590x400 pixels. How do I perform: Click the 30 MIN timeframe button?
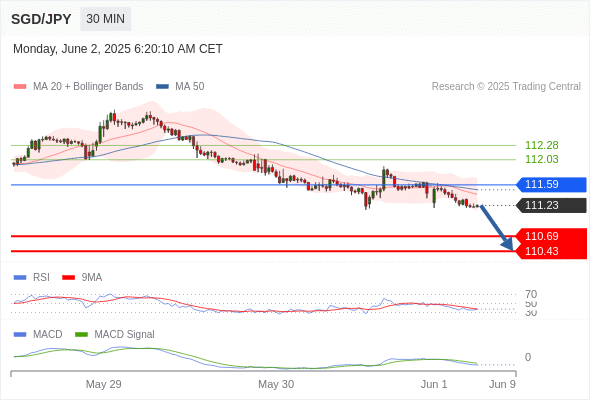point(105,19)
